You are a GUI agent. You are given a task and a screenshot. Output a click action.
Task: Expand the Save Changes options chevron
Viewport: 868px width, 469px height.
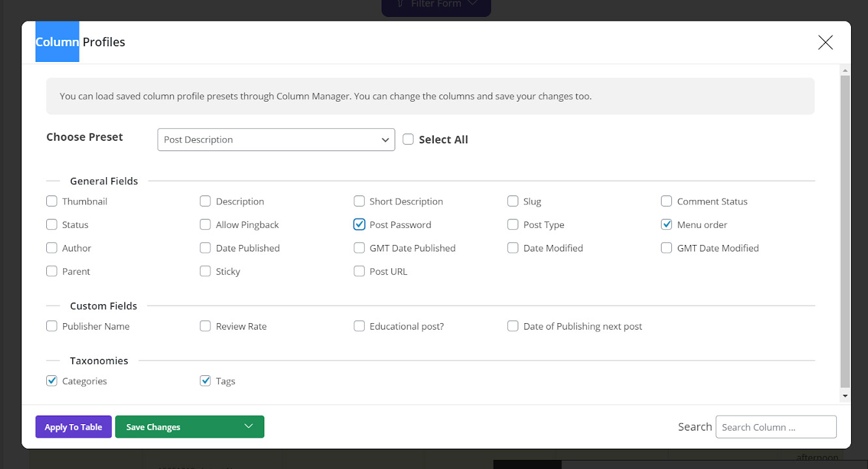click(x=248, y=427)
